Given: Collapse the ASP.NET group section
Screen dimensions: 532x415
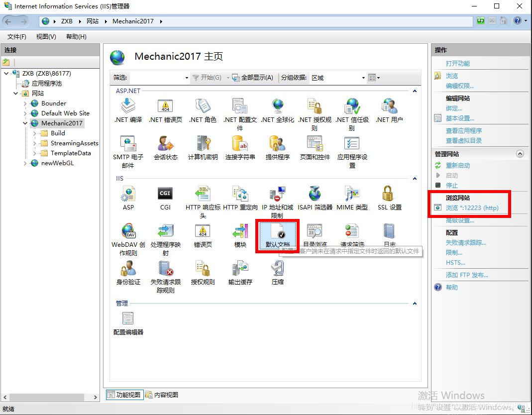Looking at the screenshot, I should tap(415, 91).
